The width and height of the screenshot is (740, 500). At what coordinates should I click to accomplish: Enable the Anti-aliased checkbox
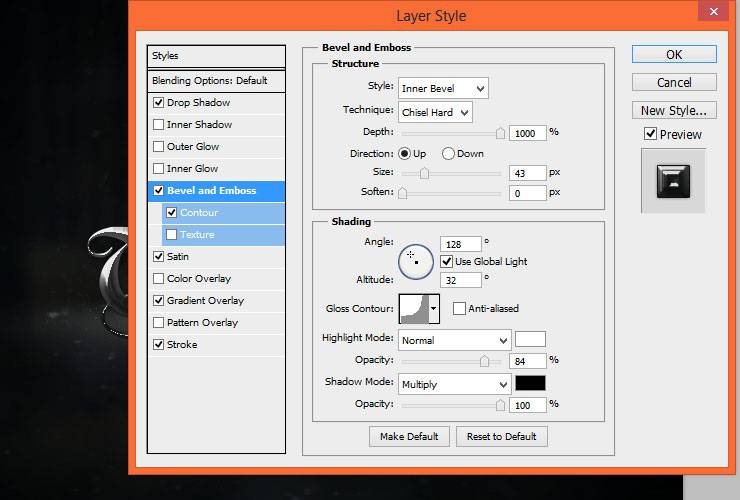(459, 308)
